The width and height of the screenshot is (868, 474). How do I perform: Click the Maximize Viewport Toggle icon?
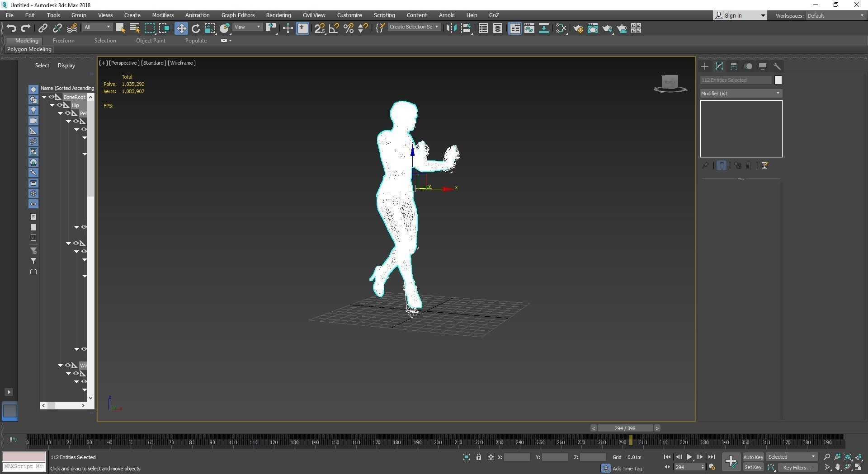[859, 467]
